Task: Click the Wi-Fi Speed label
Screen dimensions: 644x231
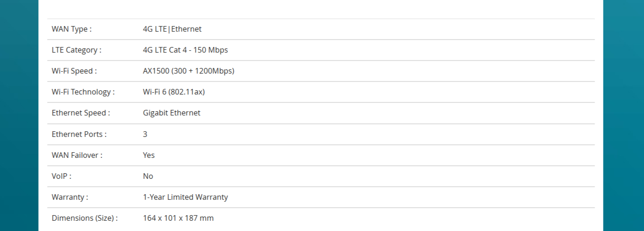Action: tap(74, 71)
